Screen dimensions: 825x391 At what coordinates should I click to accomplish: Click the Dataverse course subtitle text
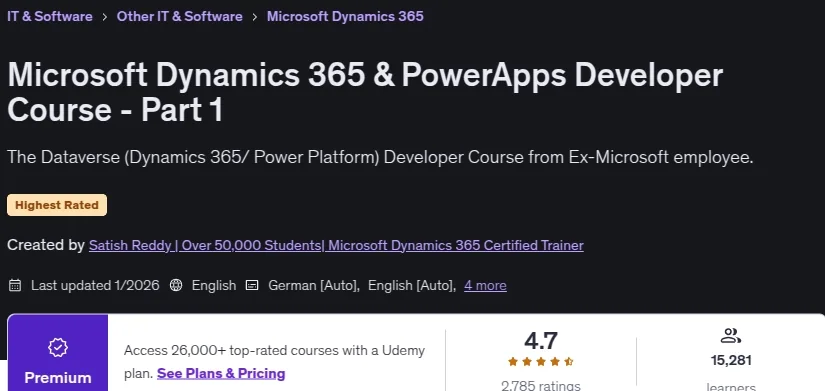pos(380,157)
